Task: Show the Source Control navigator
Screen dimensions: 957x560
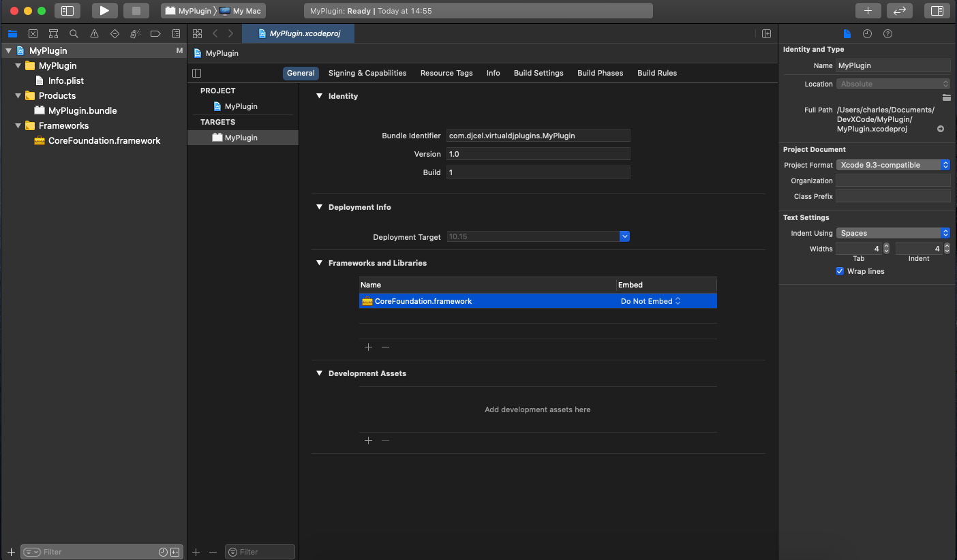Action: [33, 33]
